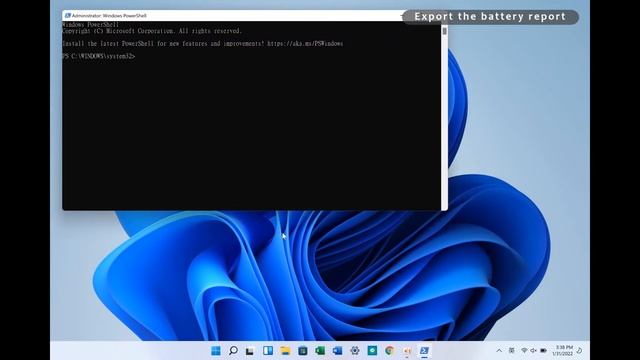Click the PowerShell vertical scrollbar thumb

point(444,31)
